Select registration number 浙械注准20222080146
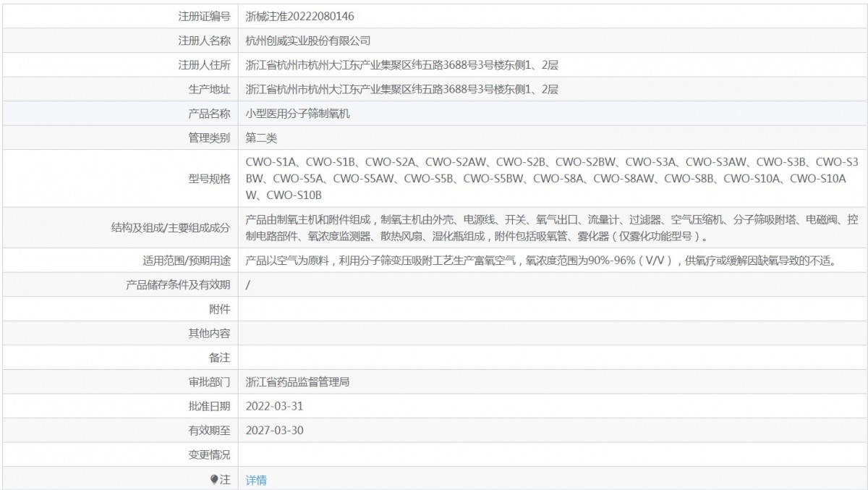Viewport: 868px width, 490px height. point(300,16)
